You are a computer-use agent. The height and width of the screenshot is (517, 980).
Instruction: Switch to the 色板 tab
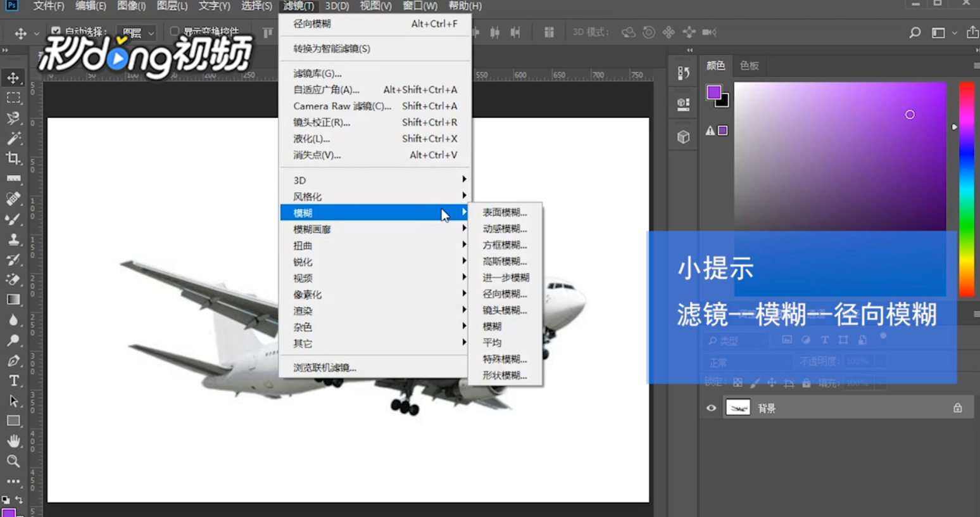point(750,65)
